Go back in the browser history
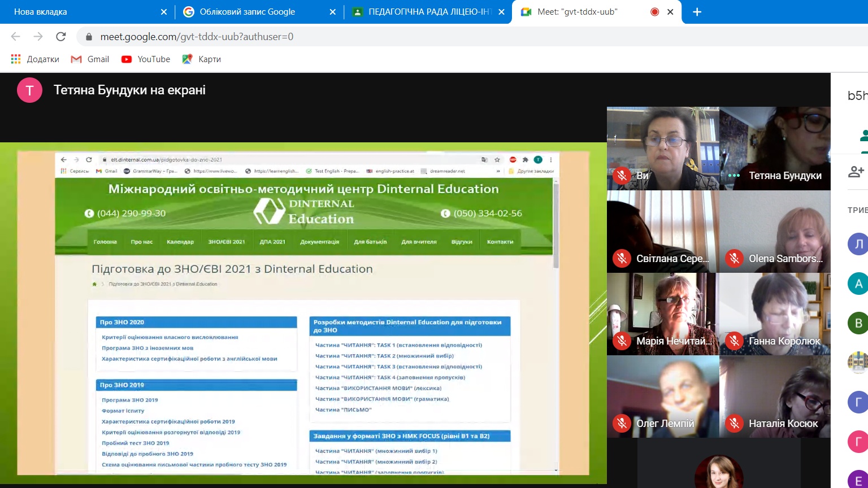 click(x=16, y=37)
